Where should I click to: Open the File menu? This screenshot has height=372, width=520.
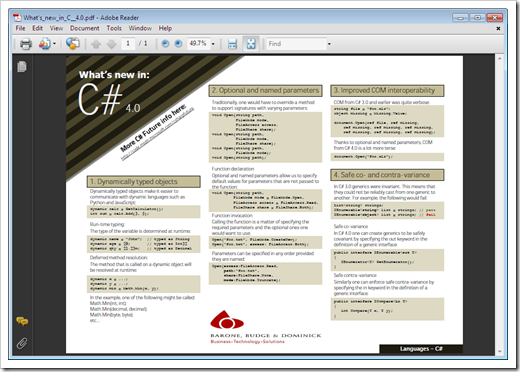pos(20,28)
